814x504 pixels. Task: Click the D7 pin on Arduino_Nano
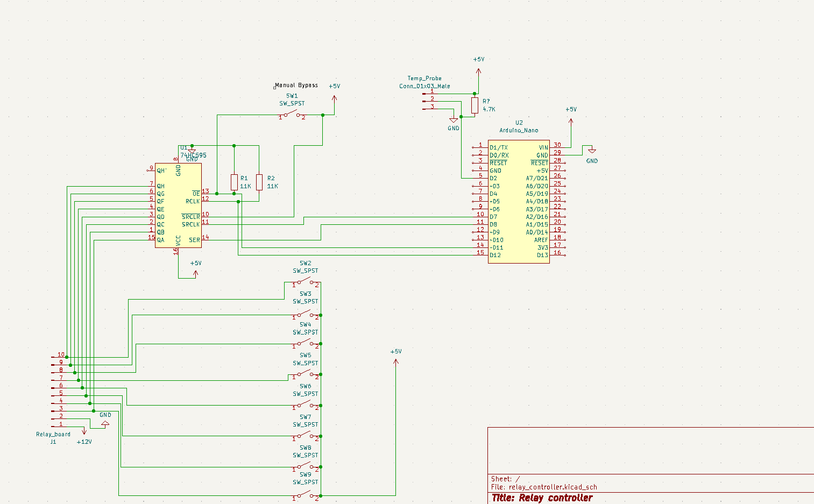[480, 217]
